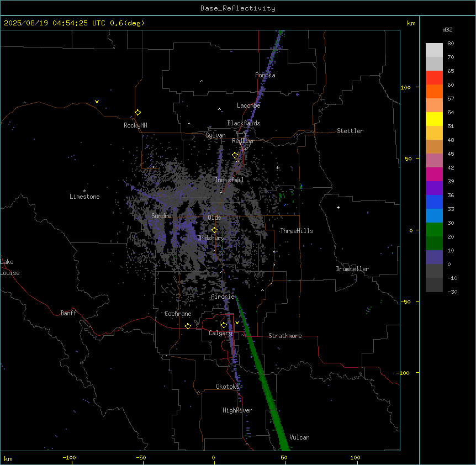Click the Innisfail city label
476x465 pixels.
(229, 180)
